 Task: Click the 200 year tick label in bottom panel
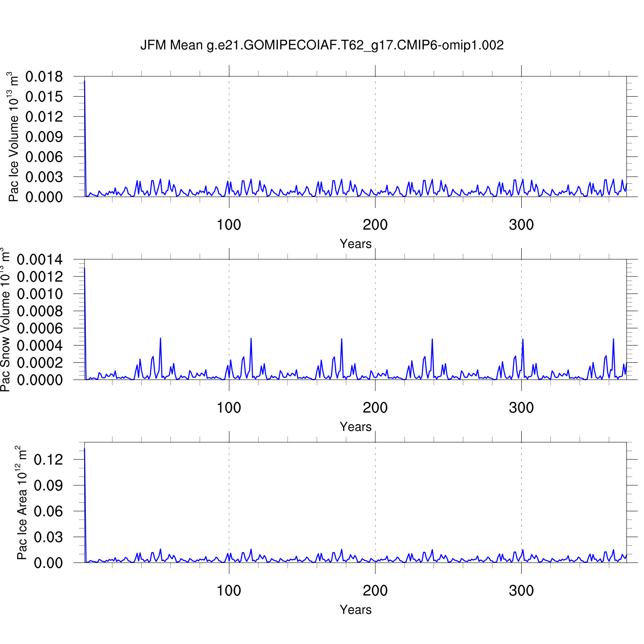tap(375, 591)
